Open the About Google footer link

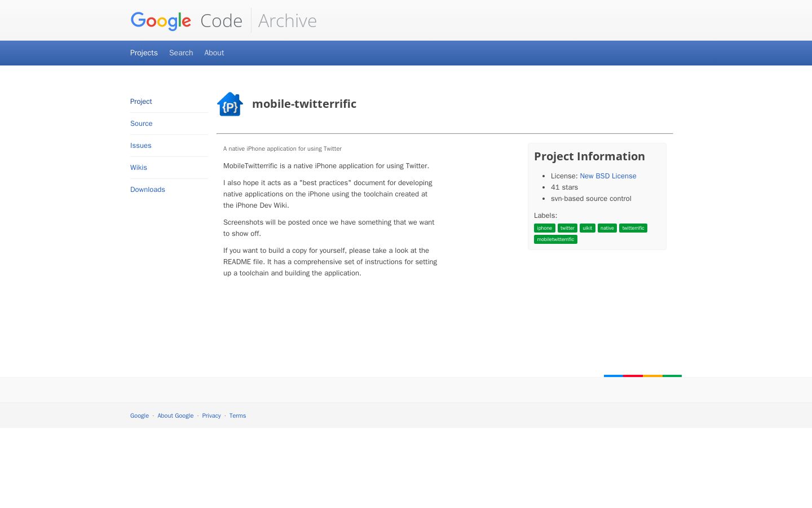point(175,416)
